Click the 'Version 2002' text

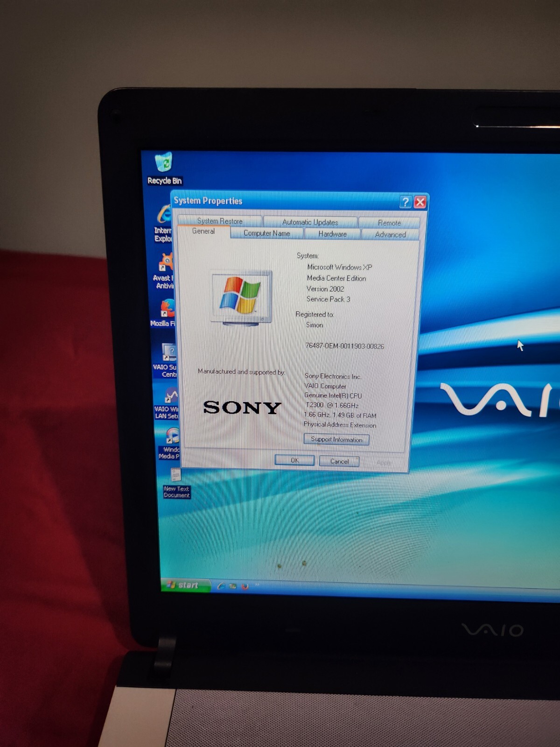click(325, 289)
